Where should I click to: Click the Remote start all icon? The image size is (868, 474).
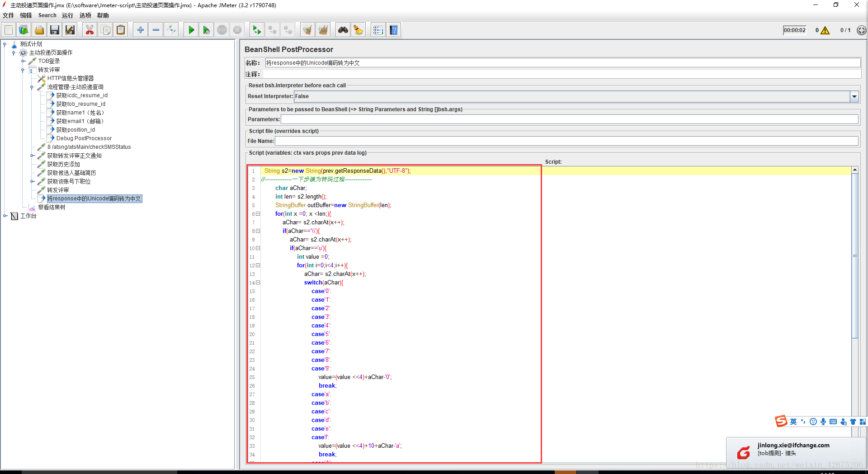pyautogui.click(x=257, y=30)
